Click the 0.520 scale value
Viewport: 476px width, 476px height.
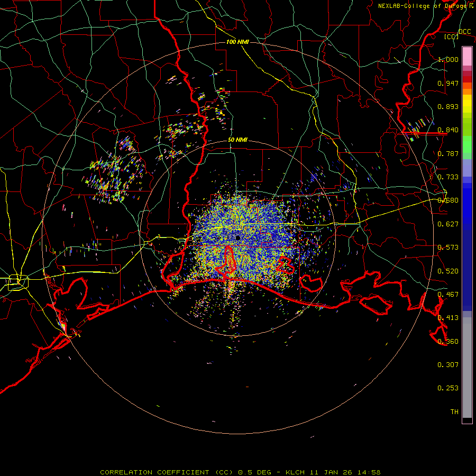click(x=448, y=271)
